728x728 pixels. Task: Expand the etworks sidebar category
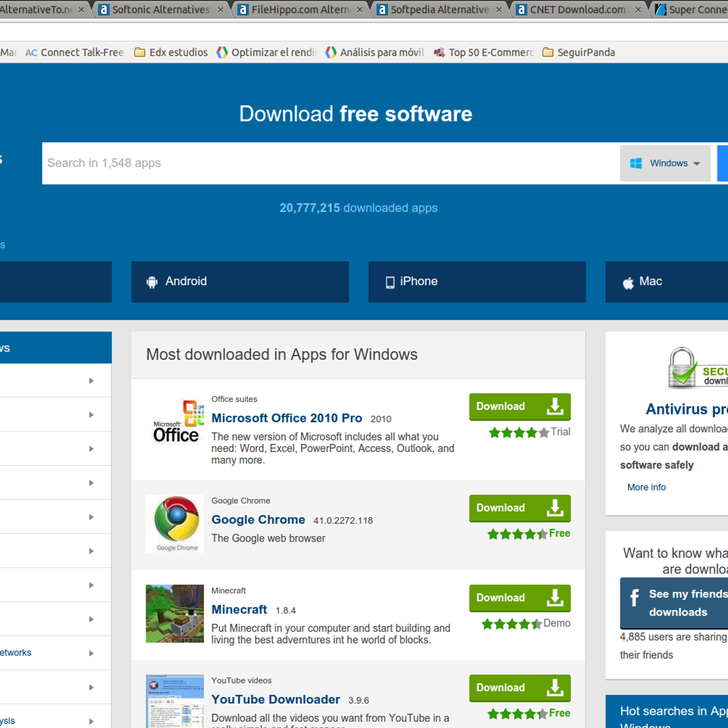pos(56,653)
